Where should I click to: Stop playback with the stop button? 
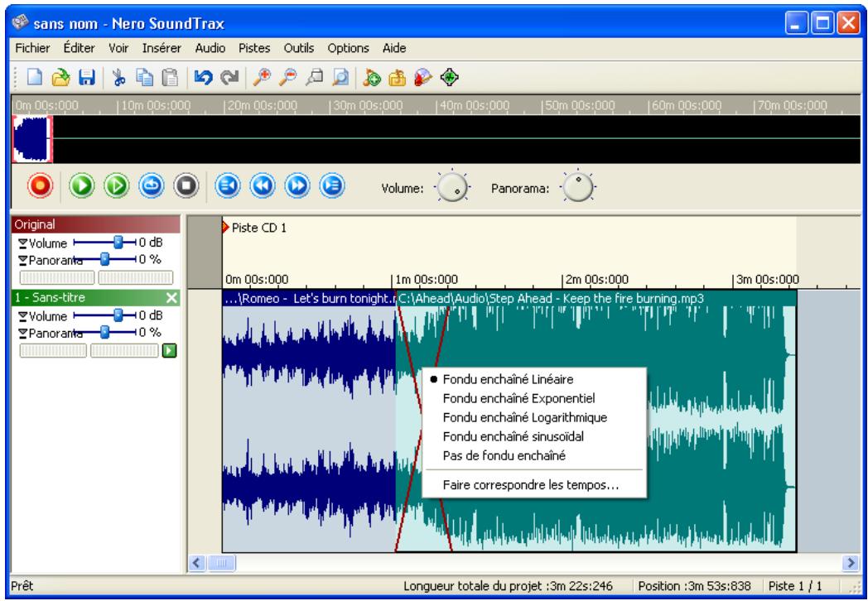[x=186, y=186]
